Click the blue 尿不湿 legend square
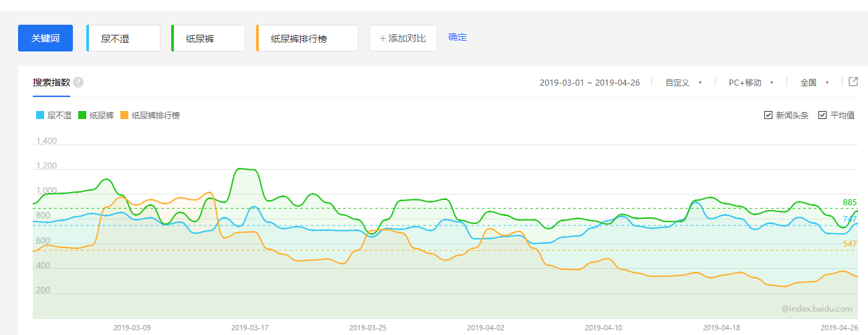 coord(40,115)
